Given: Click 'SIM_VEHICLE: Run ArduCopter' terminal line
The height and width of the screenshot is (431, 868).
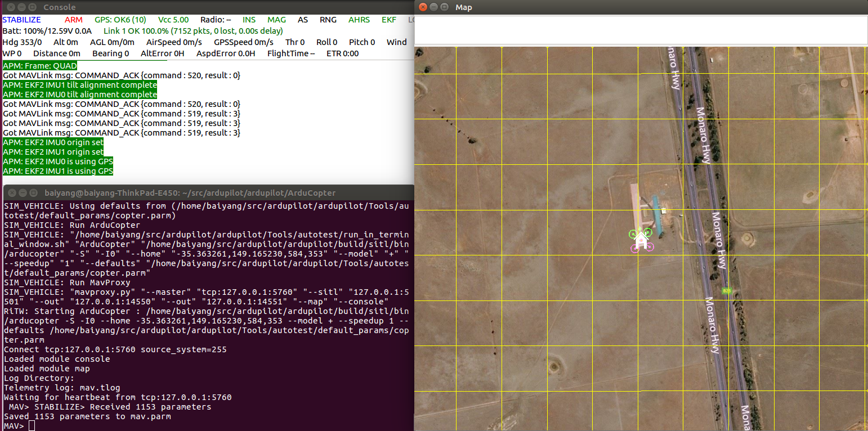Looking at the screenshot, I should click(72, 225).
